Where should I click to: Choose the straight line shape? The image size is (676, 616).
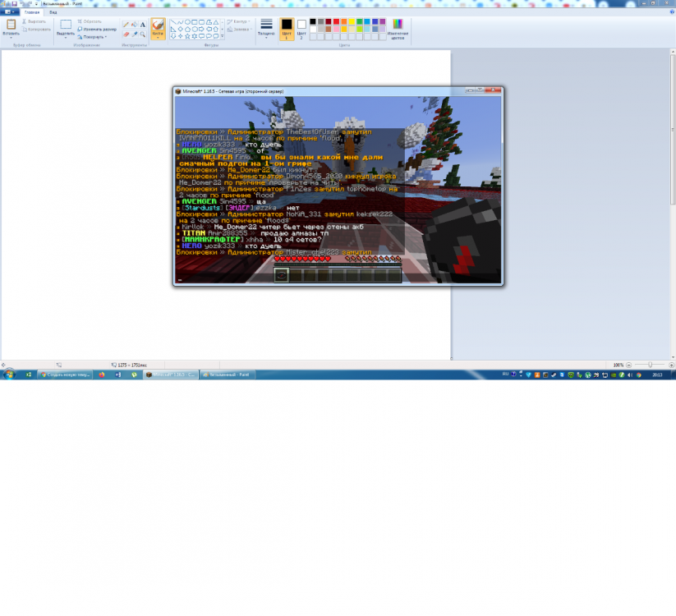click(x=173, y=22)
